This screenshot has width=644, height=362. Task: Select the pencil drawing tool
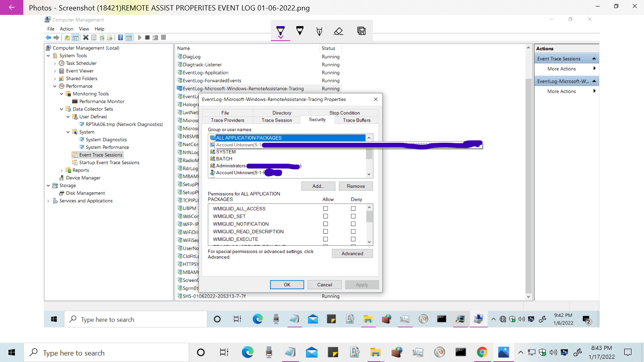(x=300, y=31)
